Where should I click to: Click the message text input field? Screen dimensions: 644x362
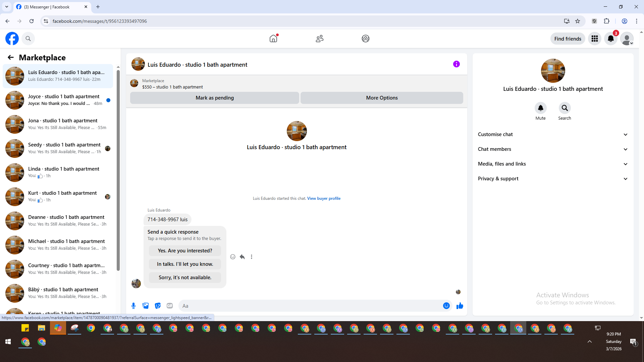pyautogui.click(x=310, y=306)
